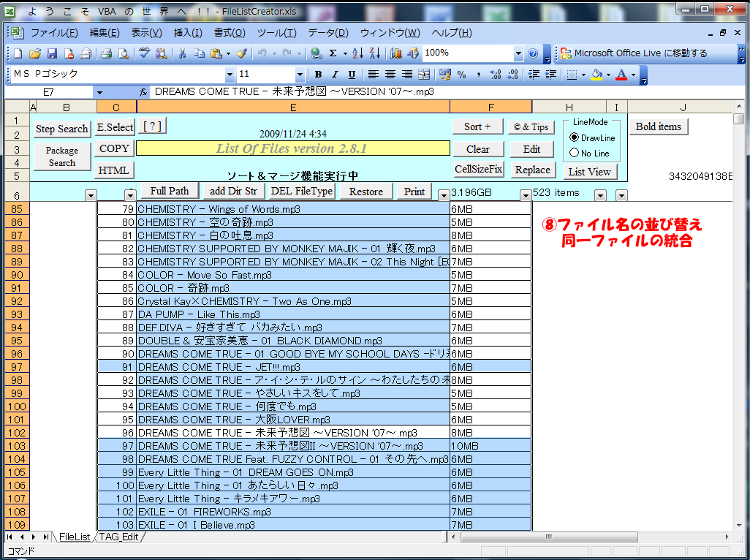
Task: Create a new workbook with the toolbar icon
Action: coord(18,53)
